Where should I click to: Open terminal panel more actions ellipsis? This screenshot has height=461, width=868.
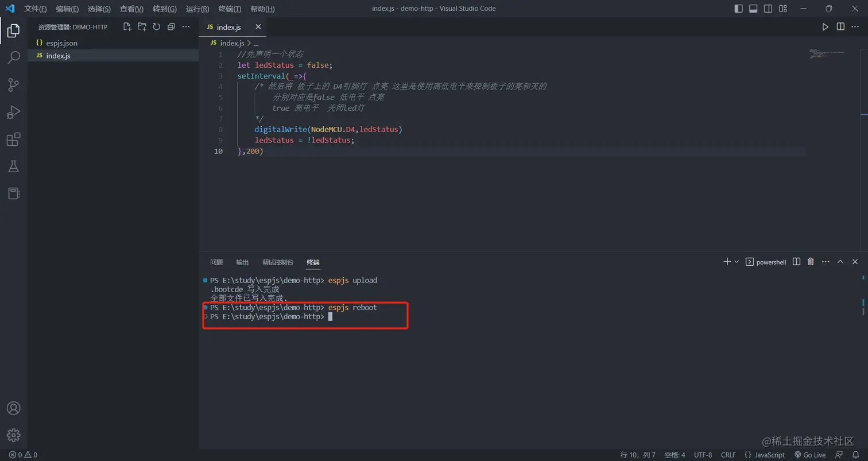826,262
